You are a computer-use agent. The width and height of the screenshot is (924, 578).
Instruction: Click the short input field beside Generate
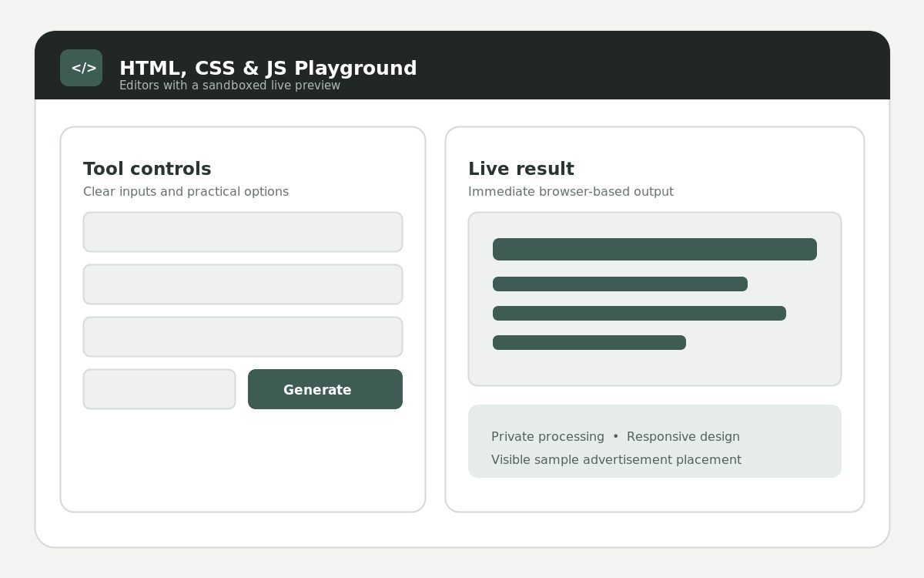point(159,389)
